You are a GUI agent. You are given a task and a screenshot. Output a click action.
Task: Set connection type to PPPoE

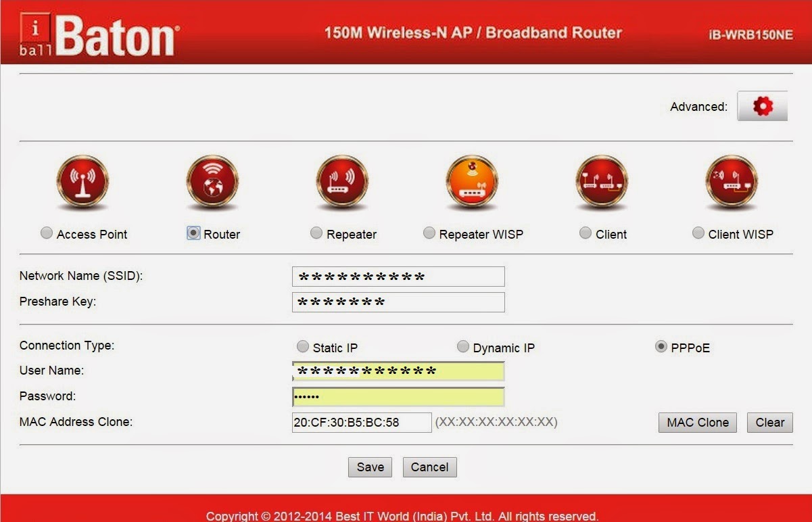pyautogui.click(x=661, y=347)
